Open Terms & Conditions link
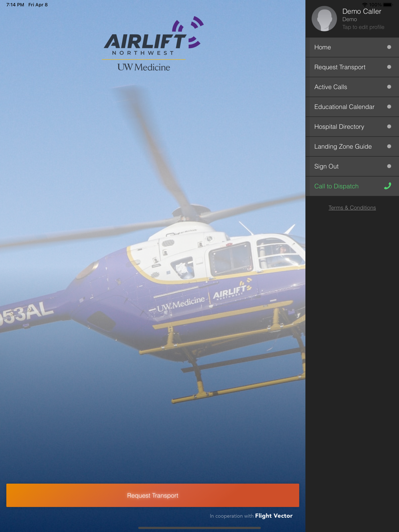399x532 pixels. pos(352,208)
